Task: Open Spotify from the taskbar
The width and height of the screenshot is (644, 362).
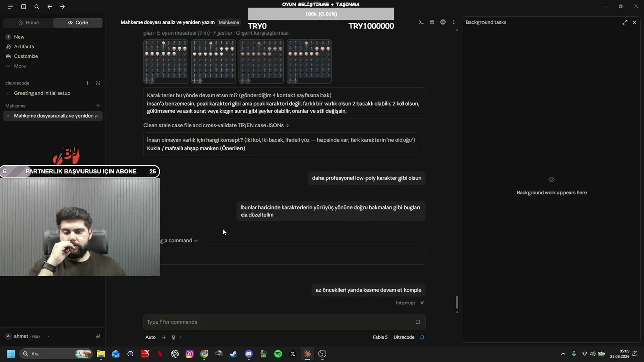Action: [x=278, y=354]
